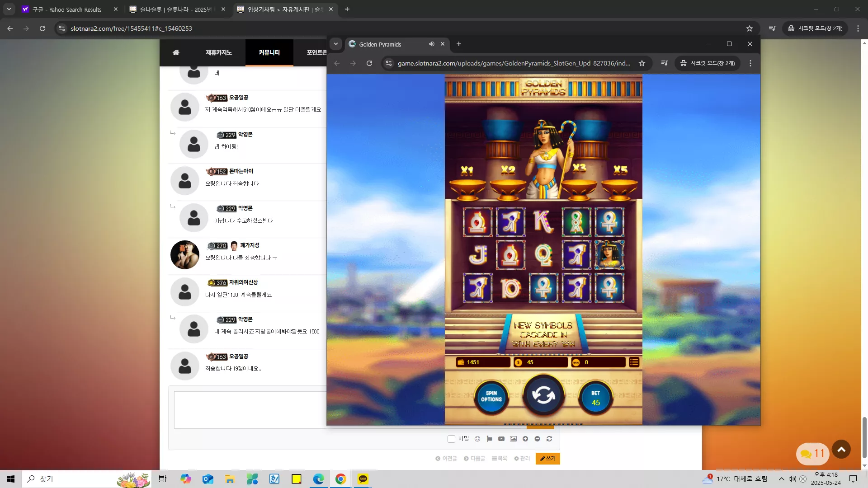Mute the Golden Pyramids tab audio

(x=432, y=44)
